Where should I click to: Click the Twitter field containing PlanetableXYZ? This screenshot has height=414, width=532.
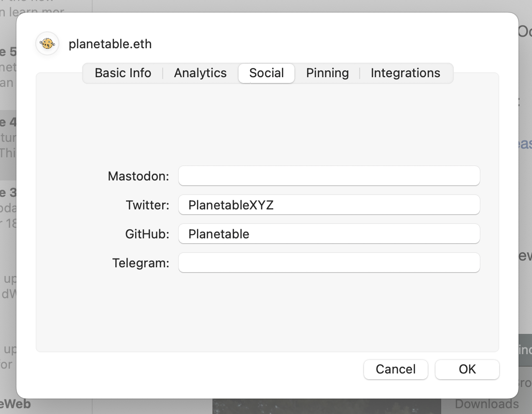point(329,205)
